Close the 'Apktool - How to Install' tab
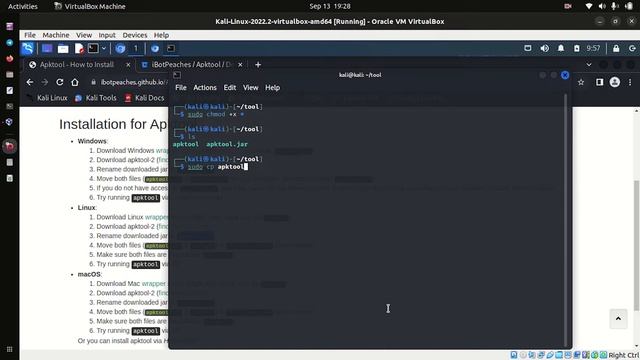Viewport: 640px width, 360px height. (x=128, y=64)
